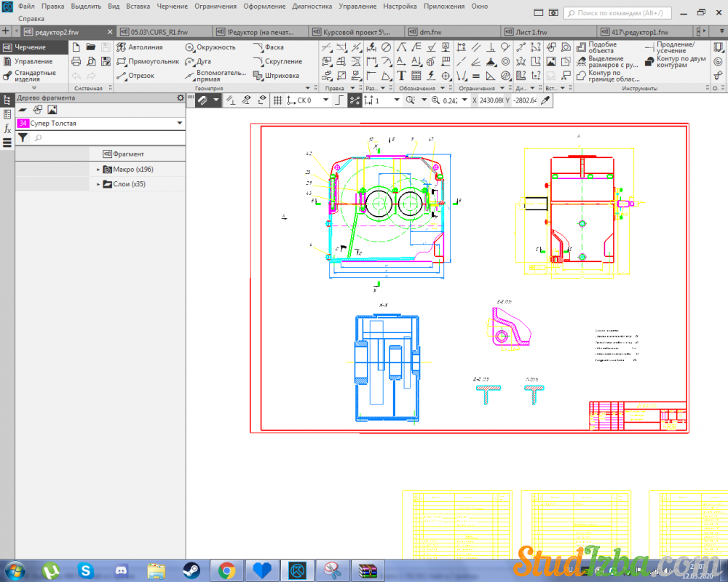Viewport: 728px width, 582px height.
Task: Open the Супер Толстая line style dropdown
Action: pyautogui.click(x=179, y=124)
